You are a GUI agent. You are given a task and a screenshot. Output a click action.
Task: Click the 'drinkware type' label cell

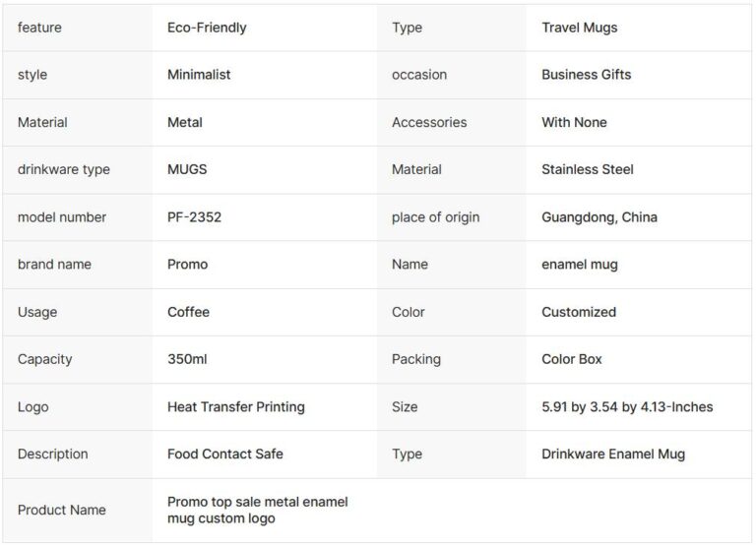pyautogui.click(x=64, y=169)
